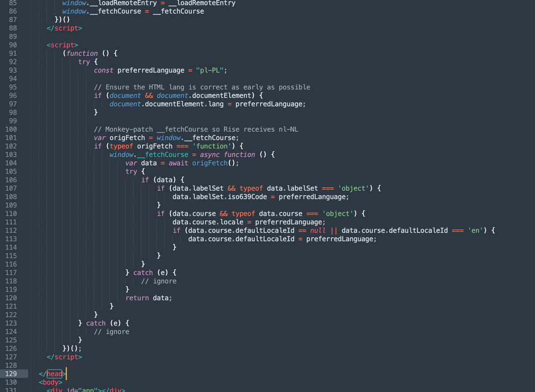Click "(function () {" on line 91
535x392 pixels.
pos(90,53)
